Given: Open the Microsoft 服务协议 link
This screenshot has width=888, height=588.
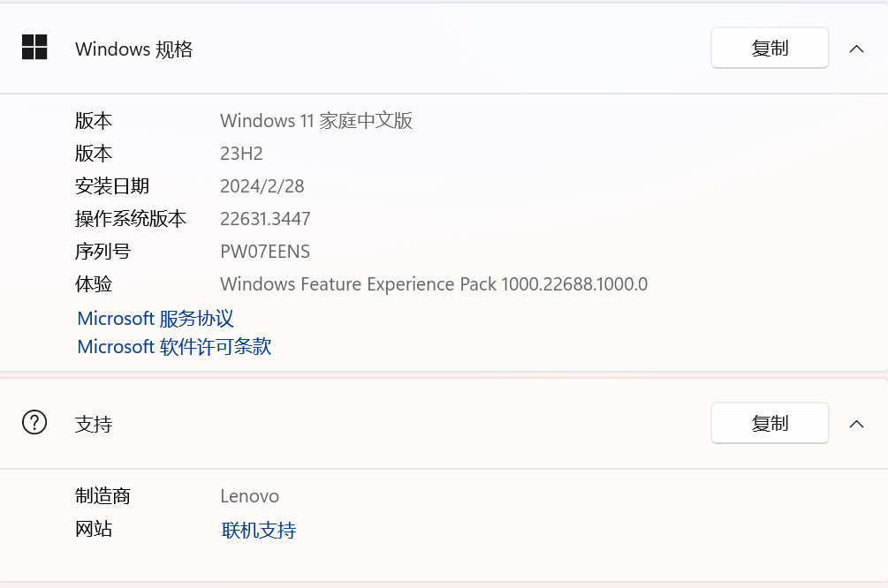Looking at the screenshot, I should 155,318.
